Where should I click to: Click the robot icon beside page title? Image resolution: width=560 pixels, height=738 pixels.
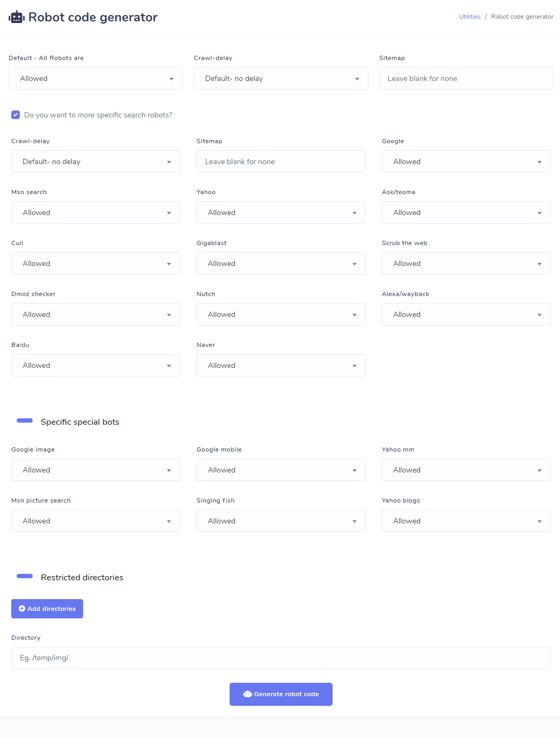(17, 17)
